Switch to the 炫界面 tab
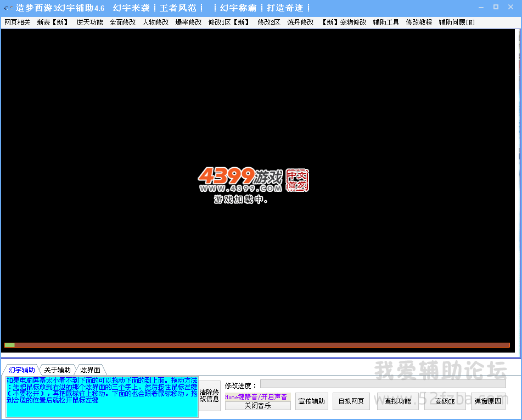522x420 pixels. [90, 370]
